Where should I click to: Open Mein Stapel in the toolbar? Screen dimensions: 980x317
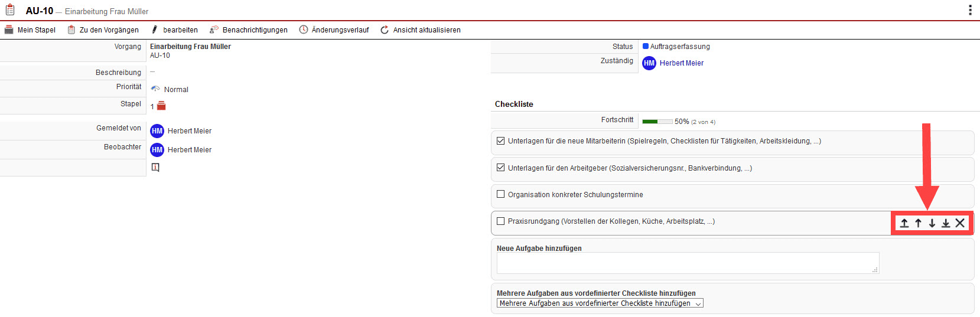pos(30,30)
